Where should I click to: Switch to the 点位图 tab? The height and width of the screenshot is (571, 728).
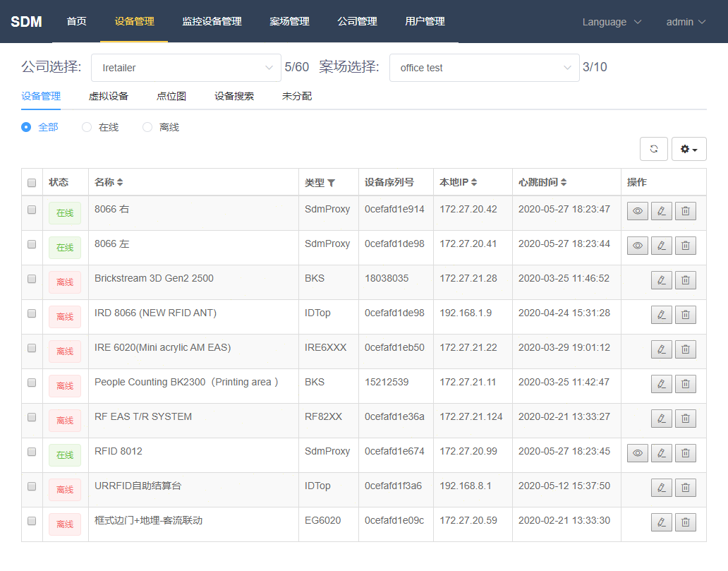171,96
